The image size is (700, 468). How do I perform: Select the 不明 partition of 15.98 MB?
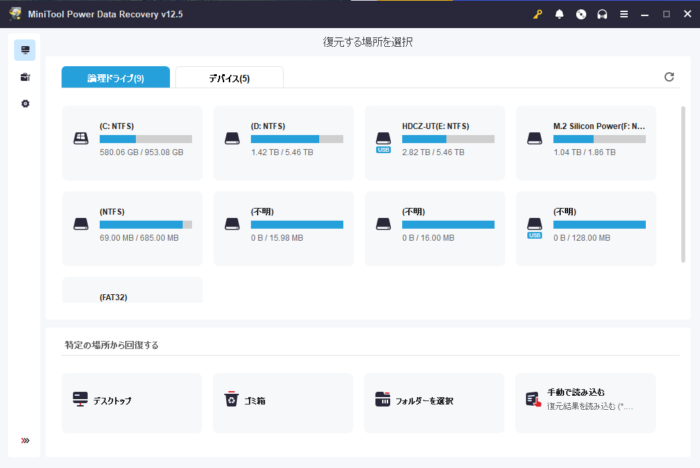pos(283,229)
